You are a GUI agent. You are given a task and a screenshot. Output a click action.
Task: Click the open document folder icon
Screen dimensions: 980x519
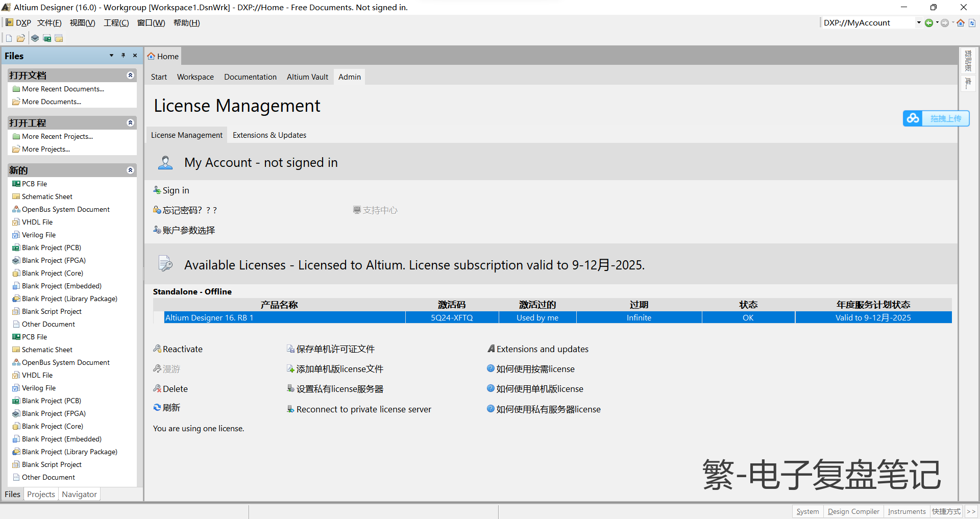coord(21,38)
